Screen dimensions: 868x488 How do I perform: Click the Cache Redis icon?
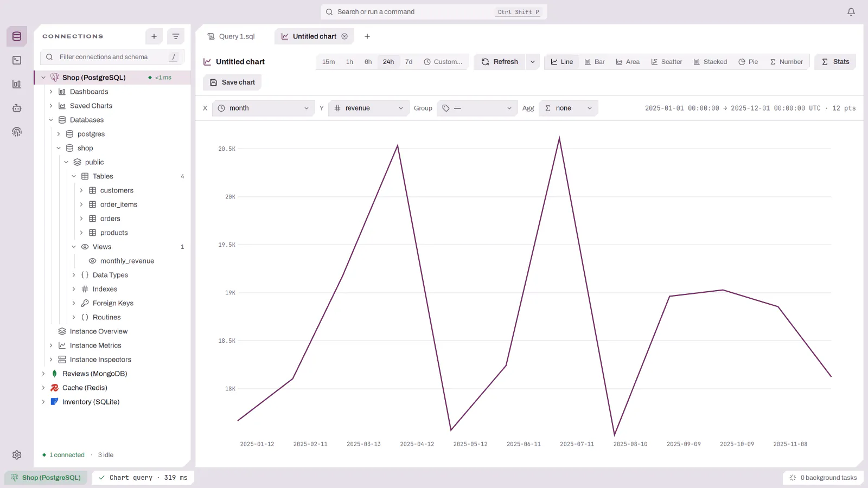click(x=54, y=388)
